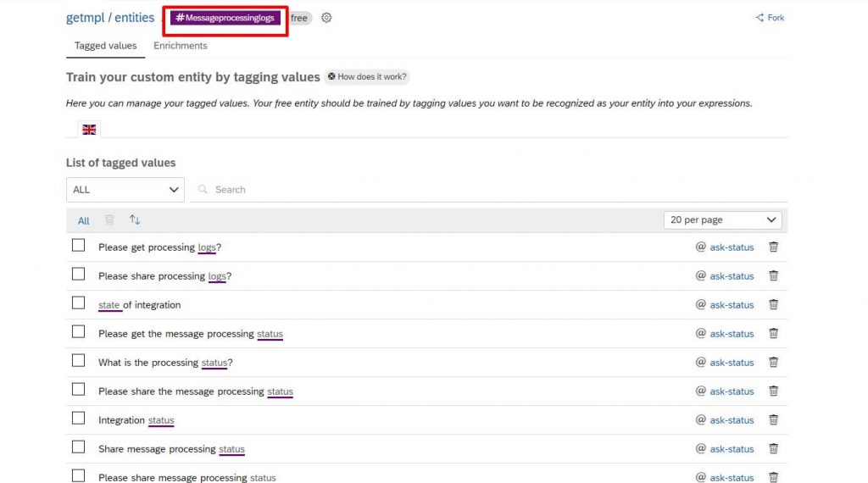Open entity settings gear icon

pos(326,18)
